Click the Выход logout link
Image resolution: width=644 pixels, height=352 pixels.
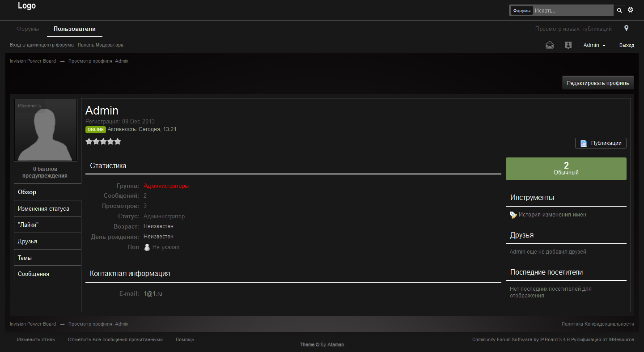click(x=627, y=45)
